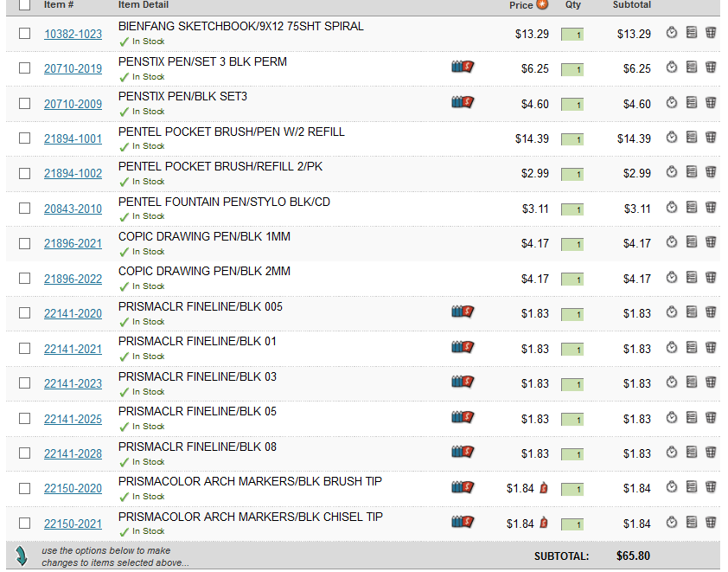
Task: Select the checkbox for item 22141-2028
Action: tap(24, 453)
